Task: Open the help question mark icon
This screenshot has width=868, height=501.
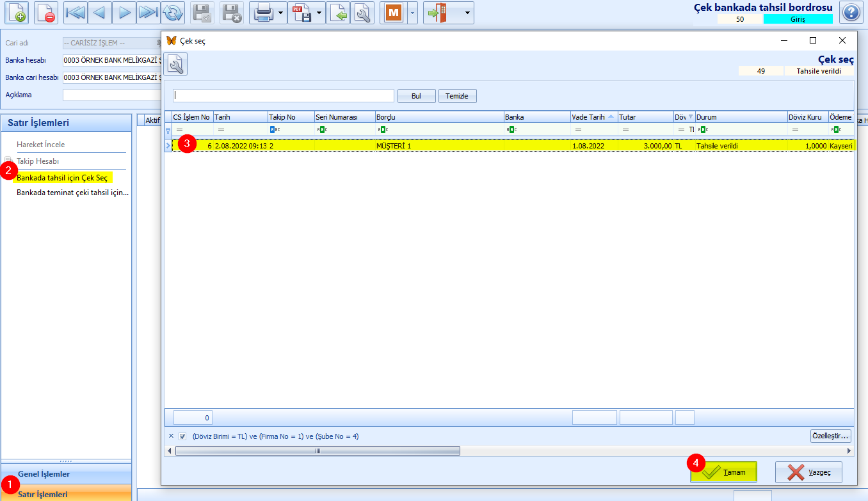Action: pyautogui.click(x=850, y=12)
